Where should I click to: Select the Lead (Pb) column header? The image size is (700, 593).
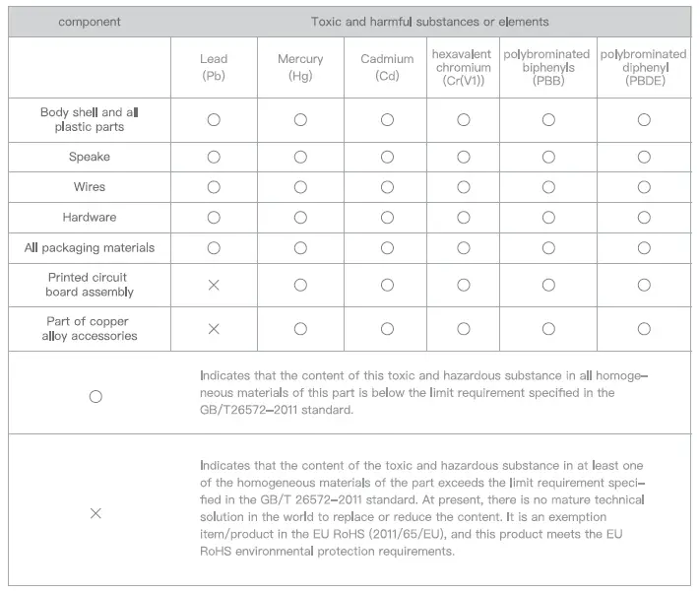click(x=214, y=67)
